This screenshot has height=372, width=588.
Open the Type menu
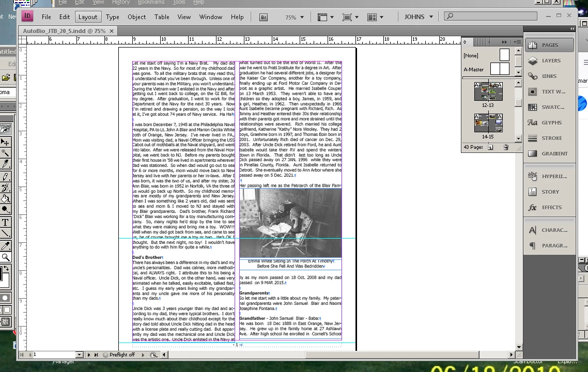pyautogui.click(x=113, y=17)
